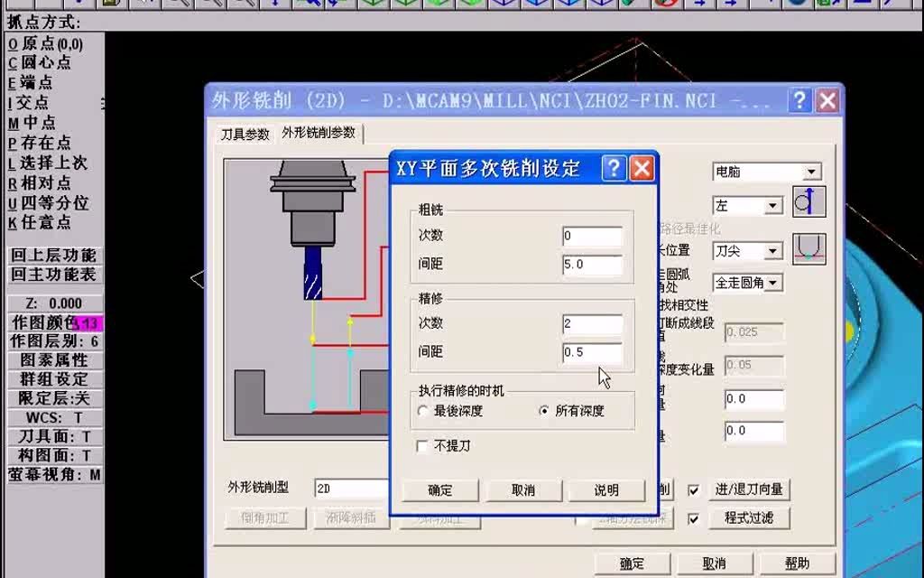924x578 pixels.
Task: Click the tip compensation preview icon
Action: pyautogui.click(x=808, y=249)
